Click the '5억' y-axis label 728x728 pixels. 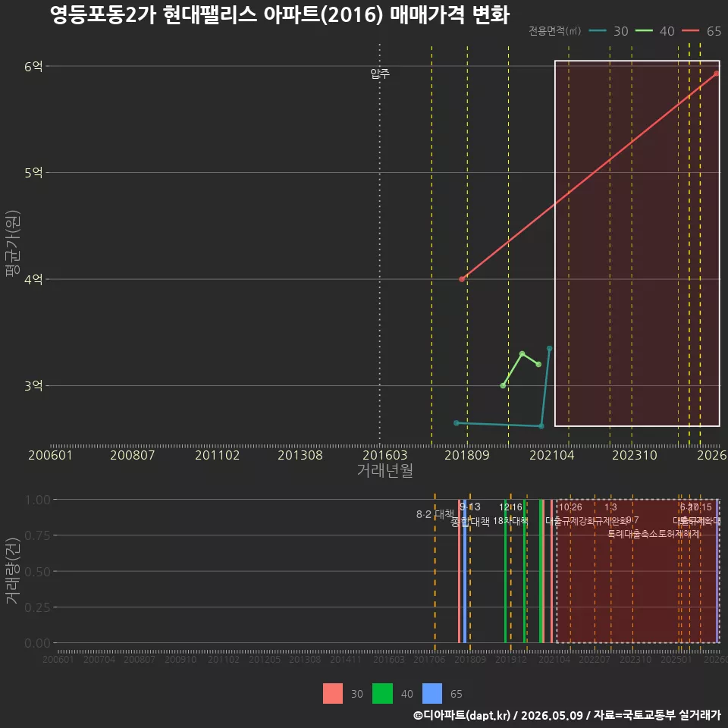[x=33, y=173]
